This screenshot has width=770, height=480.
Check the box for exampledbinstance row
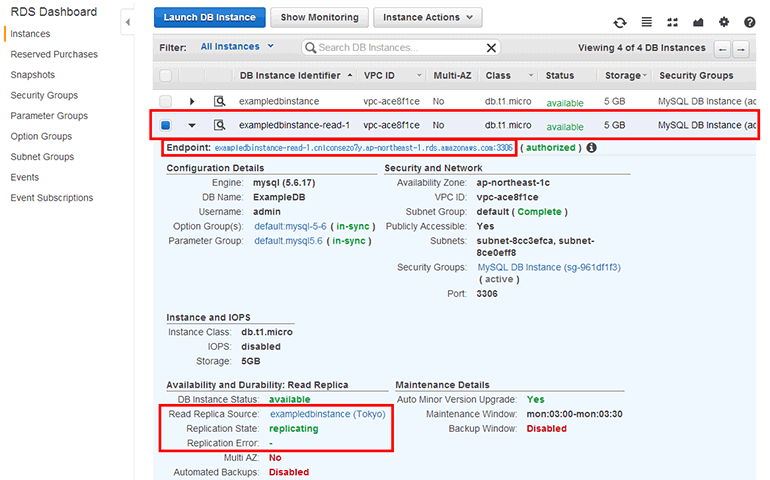pyautogui.click(x=166, y=101)
